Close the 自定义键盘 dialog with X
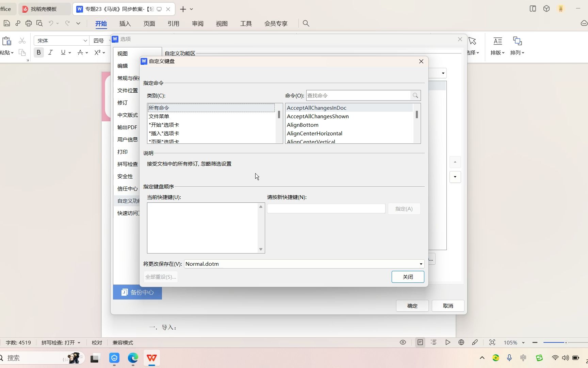 421,61
